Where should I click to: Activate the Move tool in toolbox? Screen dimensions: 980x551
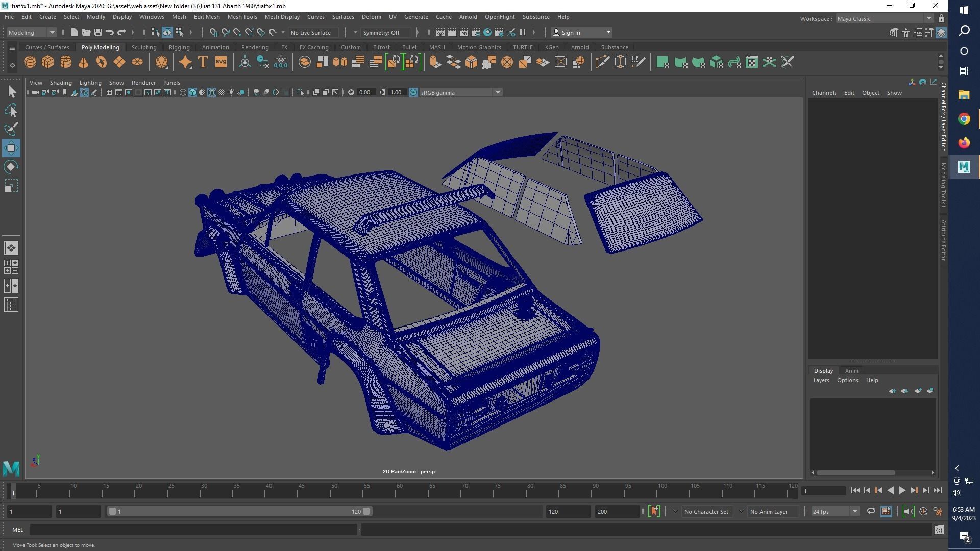(x=11, y=148)
